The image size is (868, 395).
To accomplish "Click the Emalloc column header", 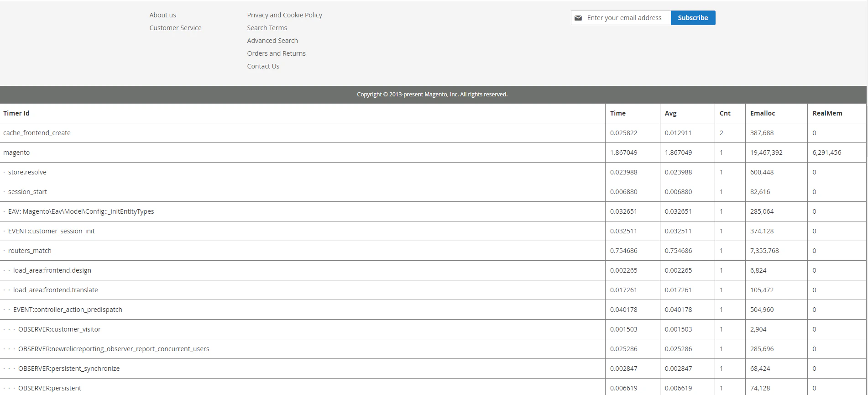I will point(763,113).
